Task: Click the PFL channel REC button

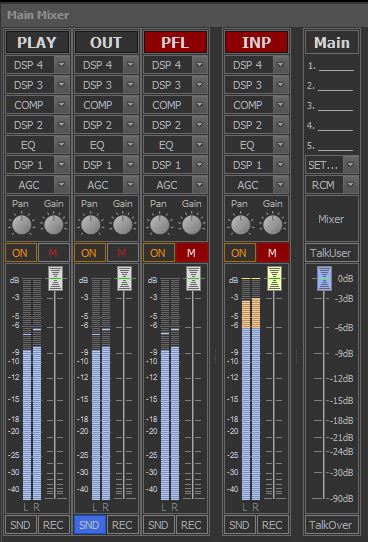Action: pyautogui.click(x=191, y=525)
